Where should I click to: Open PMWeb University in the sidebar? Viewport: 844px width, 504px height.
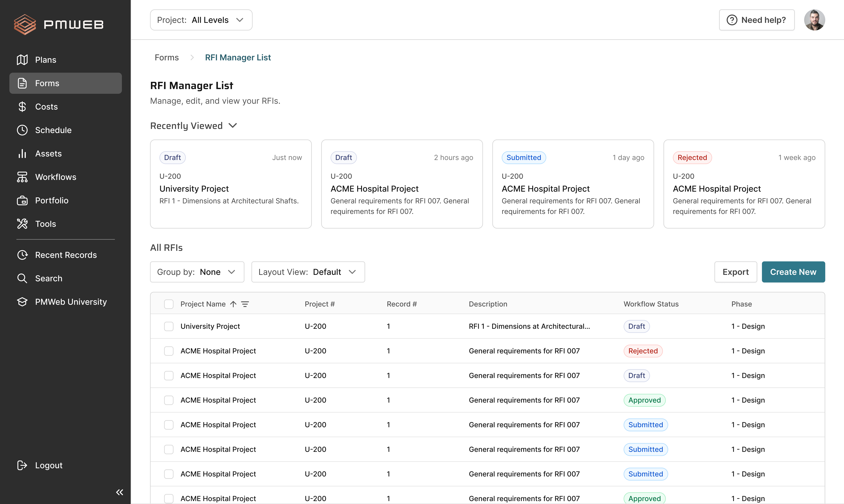pos(65,302)
